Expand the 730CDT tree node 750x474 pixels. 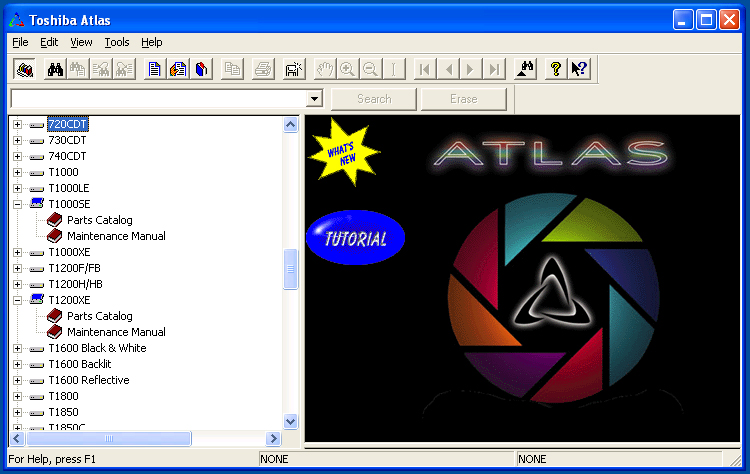click(x=17, y=140)
